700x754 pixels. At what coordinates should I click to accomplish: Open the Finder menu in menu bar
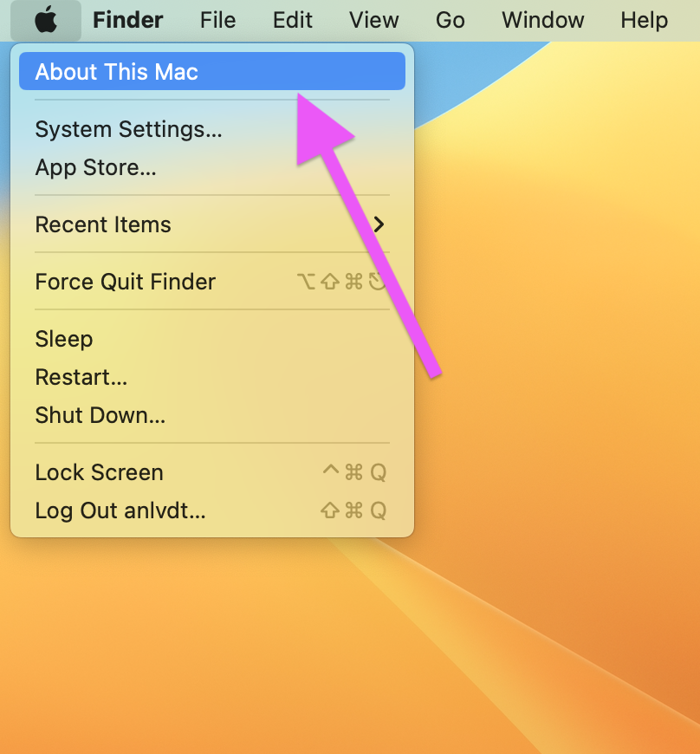point(128,20)
